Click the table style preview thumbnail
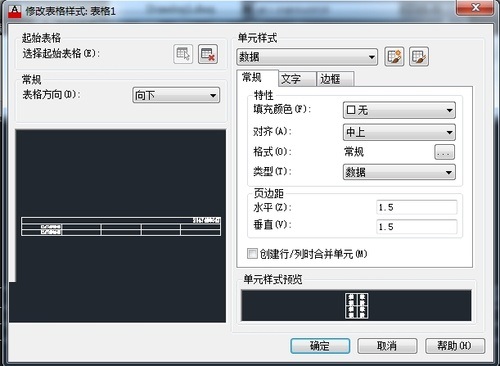The height and width of the screenshot is (366, 500). tap(121, 226)
